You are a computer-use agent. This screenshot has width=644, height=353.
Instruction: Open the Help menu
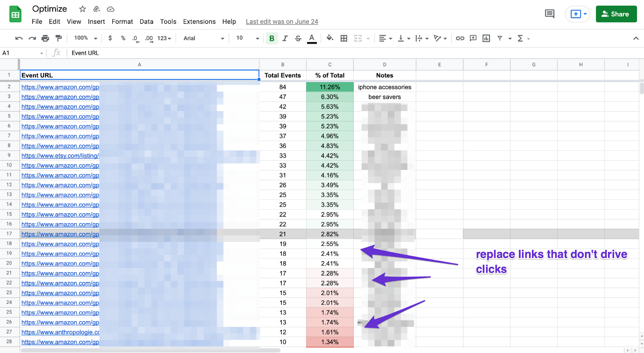(x=229, y=22)
